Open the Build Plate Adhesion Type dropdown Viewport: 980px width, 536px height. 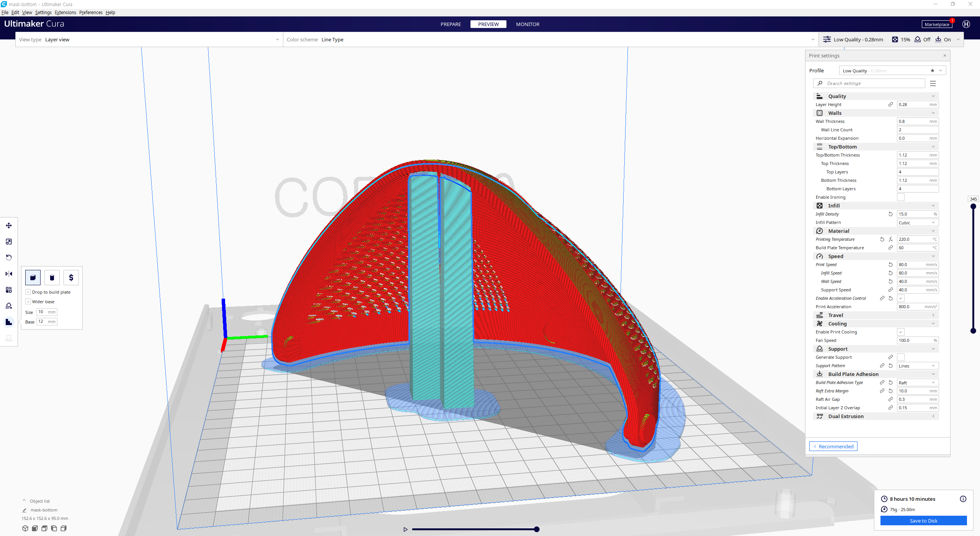tap(917, 383)
